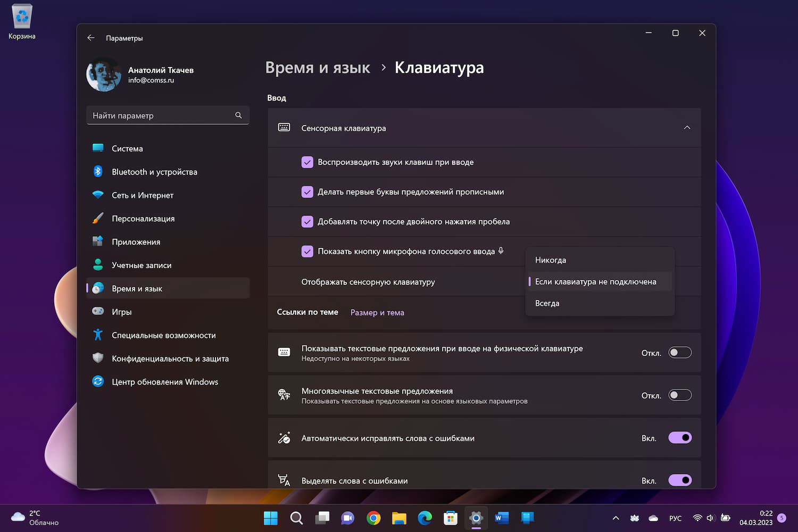Uncheck Воспроизводить звуки клавиш при вводе
798x532 pixels.
307,162
